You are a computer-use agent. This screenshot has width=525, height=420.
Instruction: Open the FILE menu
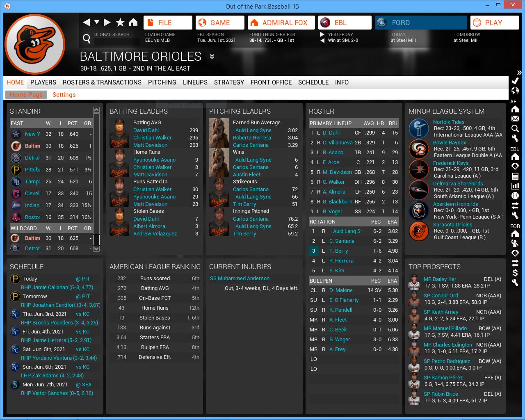point(168,23)
